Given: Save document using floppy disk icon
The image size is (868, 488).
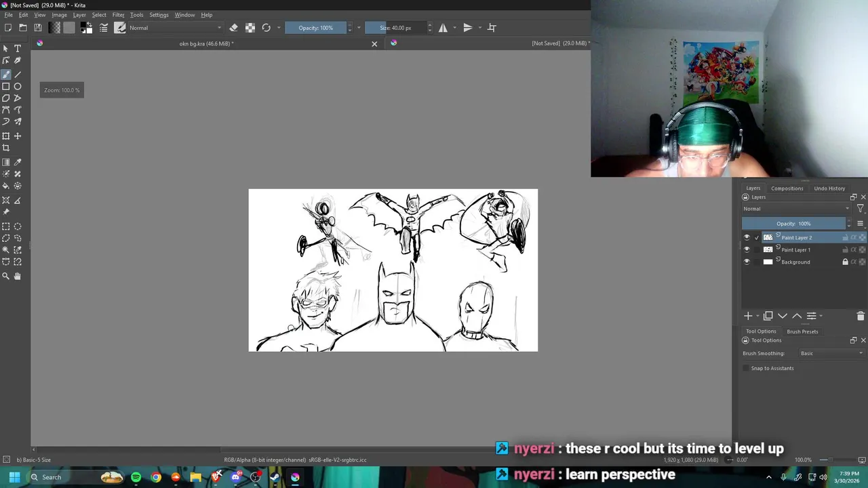Looking at the screenshot, I should coord(38,28).
